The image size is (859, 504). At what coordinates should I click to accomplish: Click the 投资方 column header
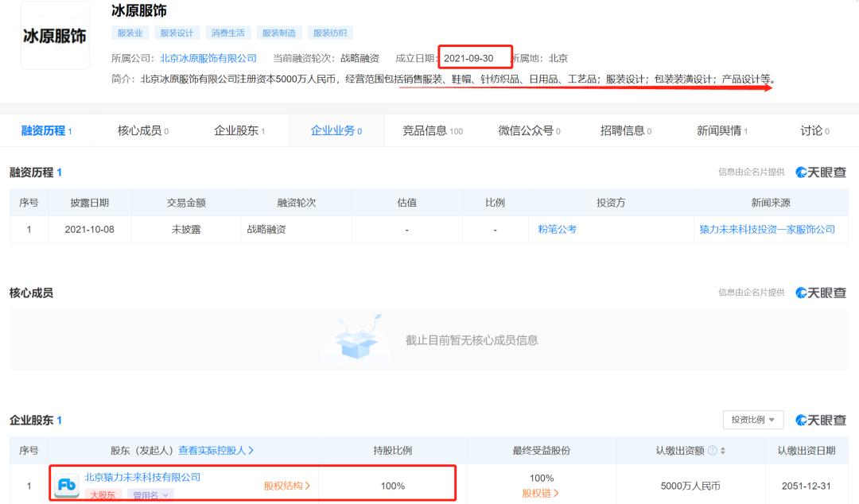pos(611,203)
